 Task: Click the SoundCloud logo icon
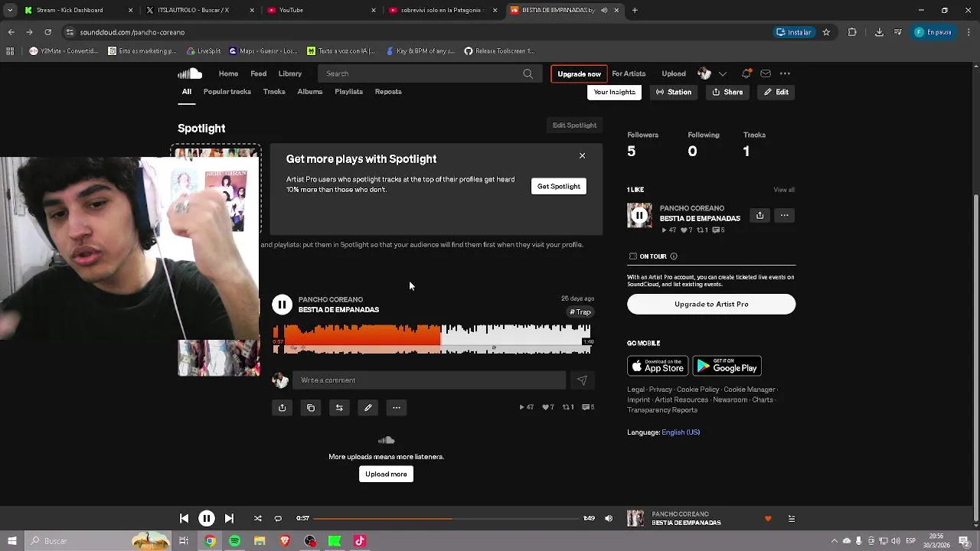[x=190, y=73]
